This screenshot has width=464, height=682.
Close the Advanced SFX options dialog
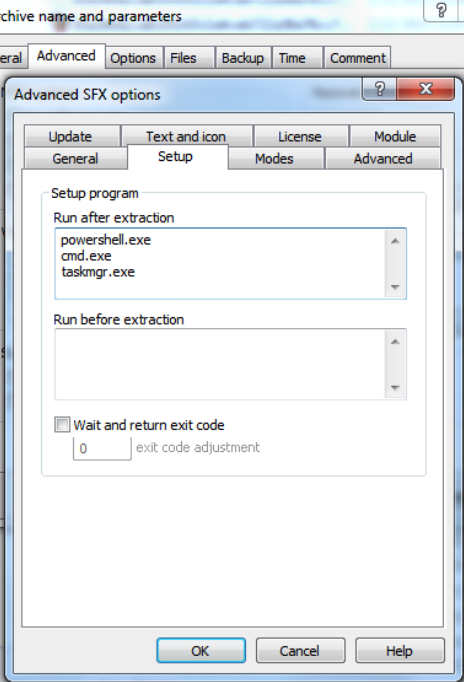[425, 89]
